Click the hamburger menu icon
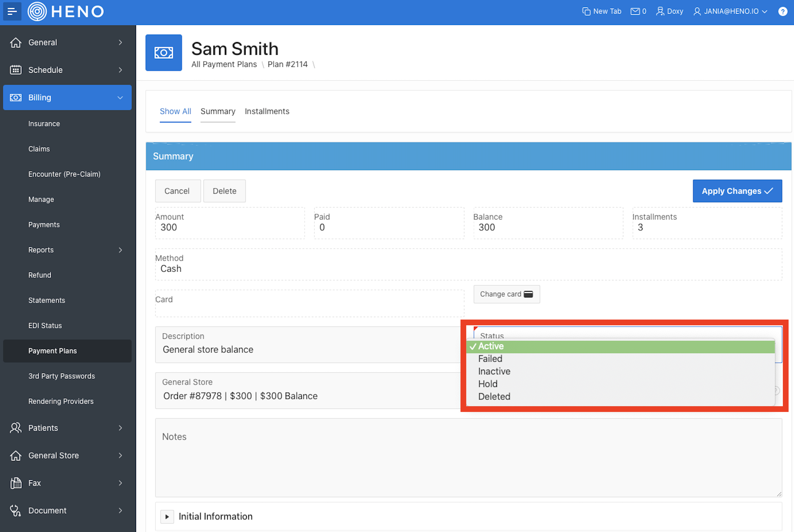Image resolution: width=794 pixels, height=532 pixels. [x=12, y=11]
